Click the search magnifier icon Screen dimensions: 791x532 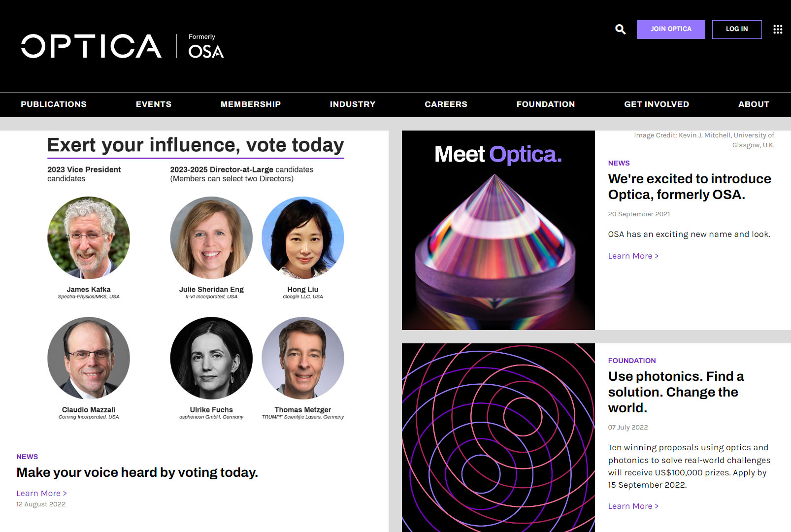point(620,30)
